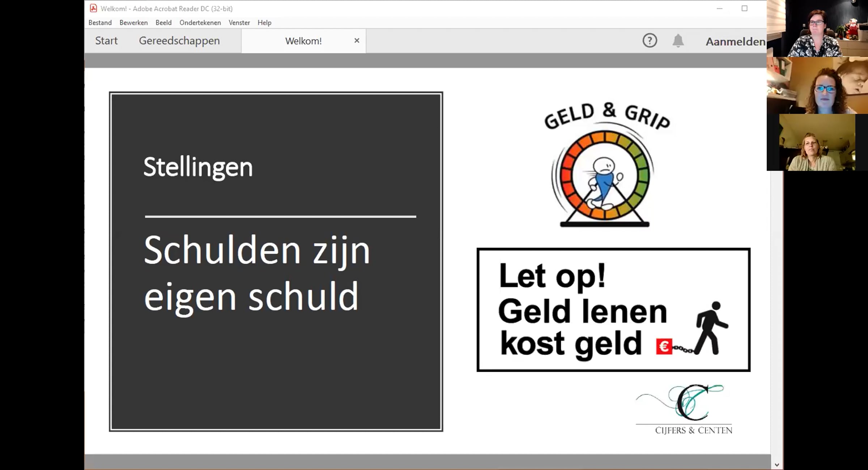Screen dimensions: 868x470
Task: Select the top participant video thumbnail
Action: coord(817,28)
